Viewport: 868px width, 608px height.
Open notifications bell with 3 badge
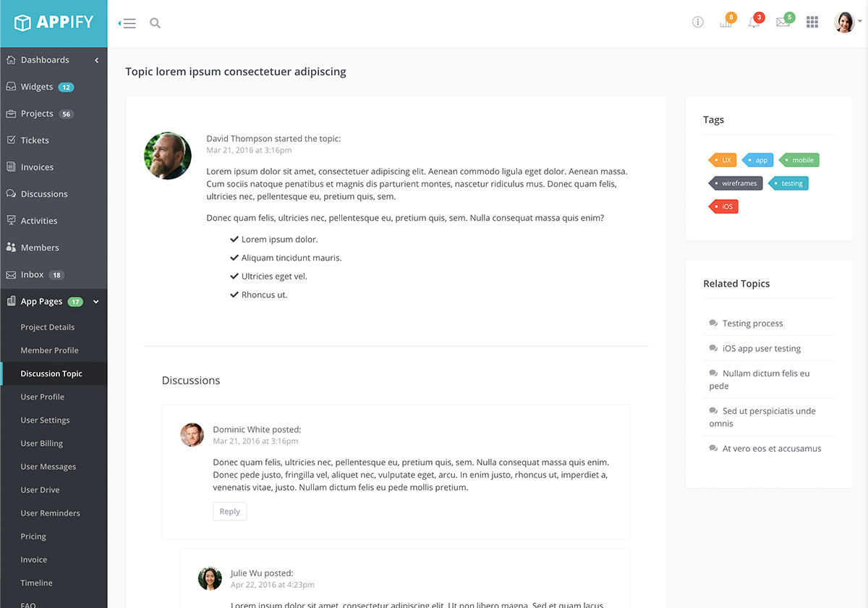pyautogui.click(x=754, y=22)
